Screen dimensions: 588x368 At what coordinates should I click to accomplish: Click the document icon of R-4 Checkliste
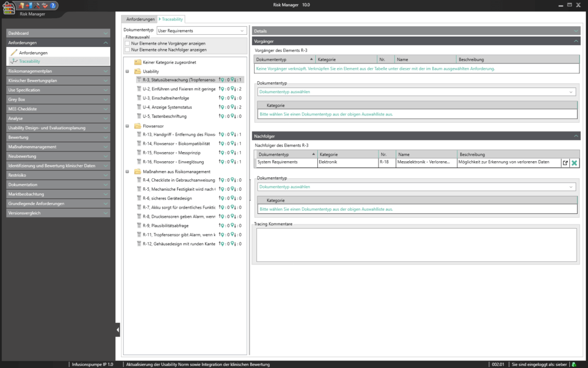[x=139, y=180]
